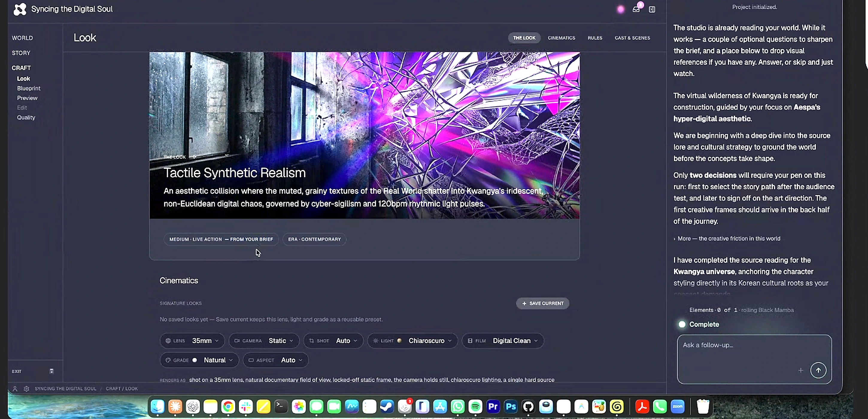Open the GRADE Natural dropdown
The height and width of the screenshot is (419, 868).
click(x=199, y=360)
